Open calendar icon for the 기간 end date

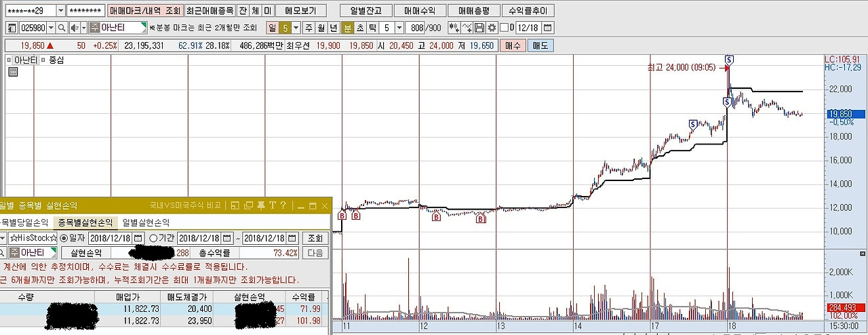(292, 238)
